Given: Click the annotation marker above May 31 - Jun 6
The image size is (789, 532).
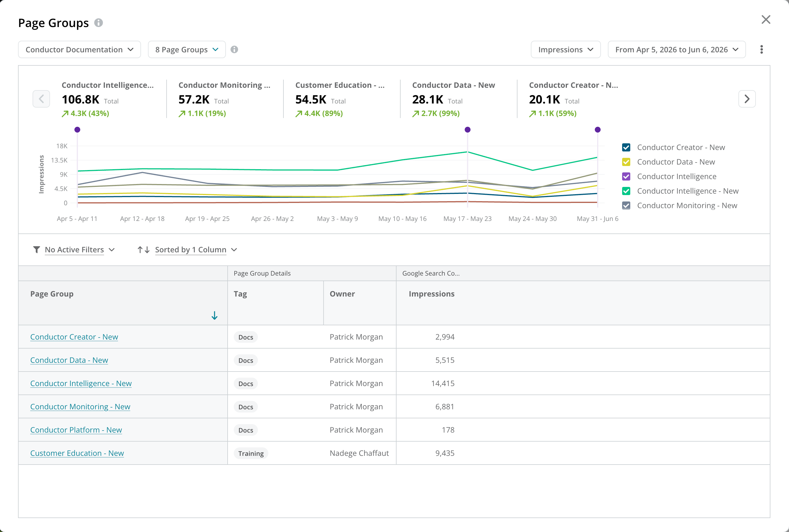Looking at the screenshot, I should click(x=598, y=130).
